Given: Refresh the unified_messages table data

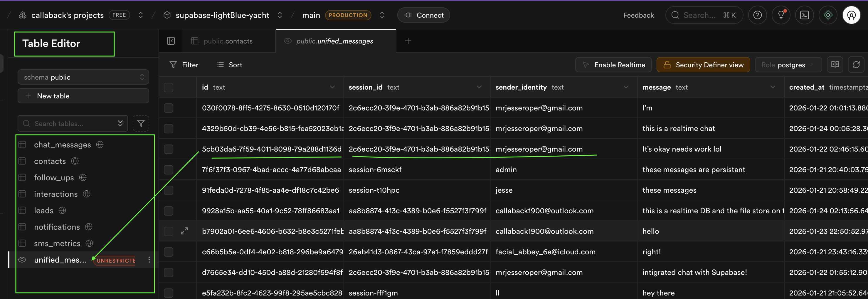Looking at the screenshot, I should [856, 64].
